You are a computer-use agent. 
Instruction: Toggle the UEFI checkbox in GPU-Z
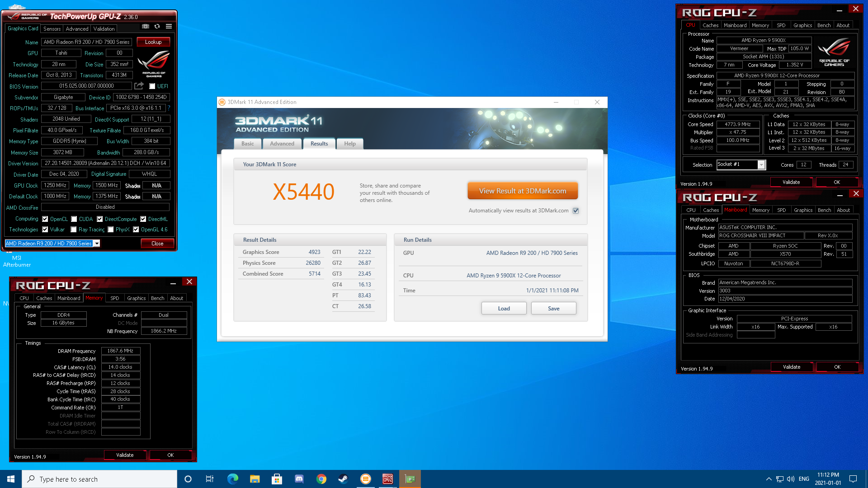pyautogui.click(x=152, y=86)
